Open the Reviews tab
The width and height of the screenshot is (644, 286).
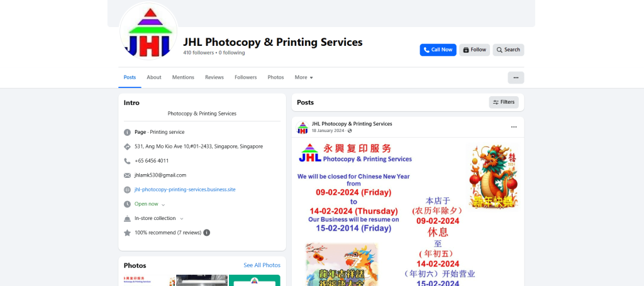point(214,77)
